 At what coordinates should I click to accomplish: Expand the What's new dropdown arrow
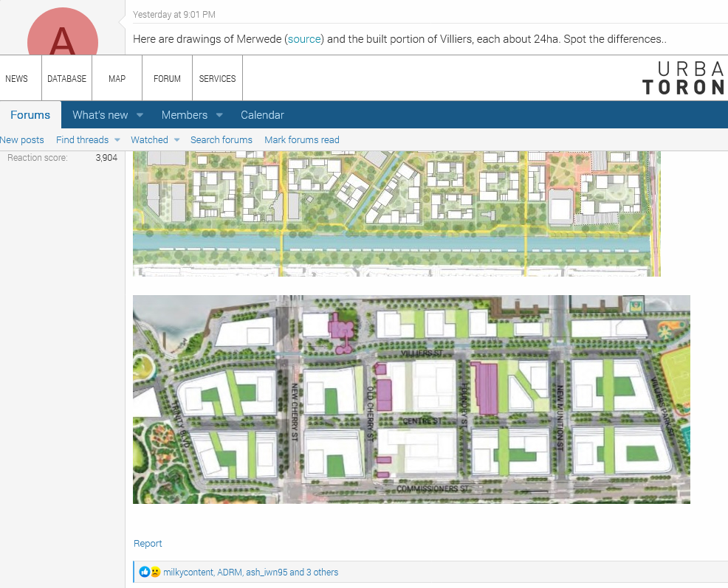(x=140, y=115)
